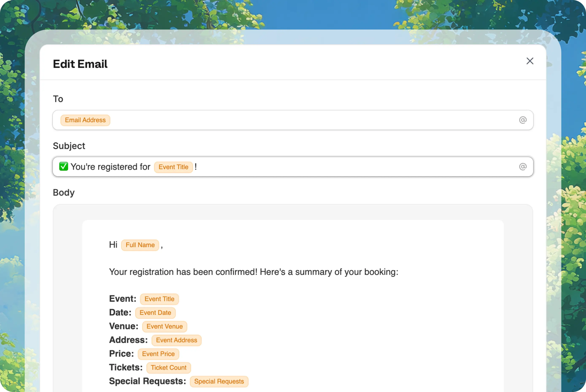Close the Edit Email dialog
586x392 pixels.
point(530,61)
